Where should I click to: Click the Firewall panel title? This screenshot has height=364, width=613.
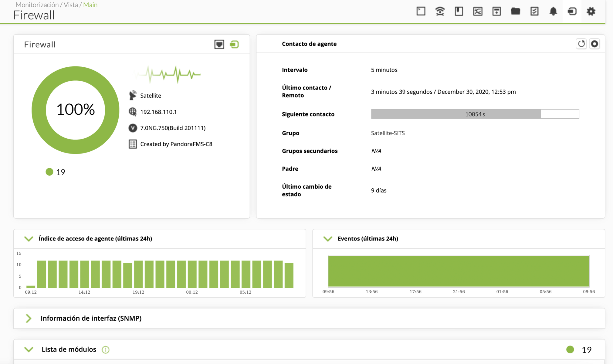40,45
